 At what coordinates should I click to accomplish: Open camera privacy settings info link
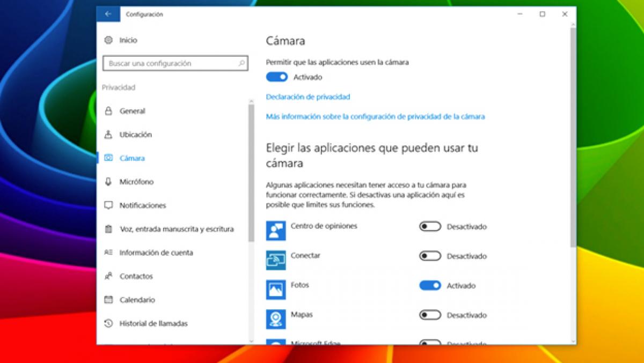click(375, 116)
